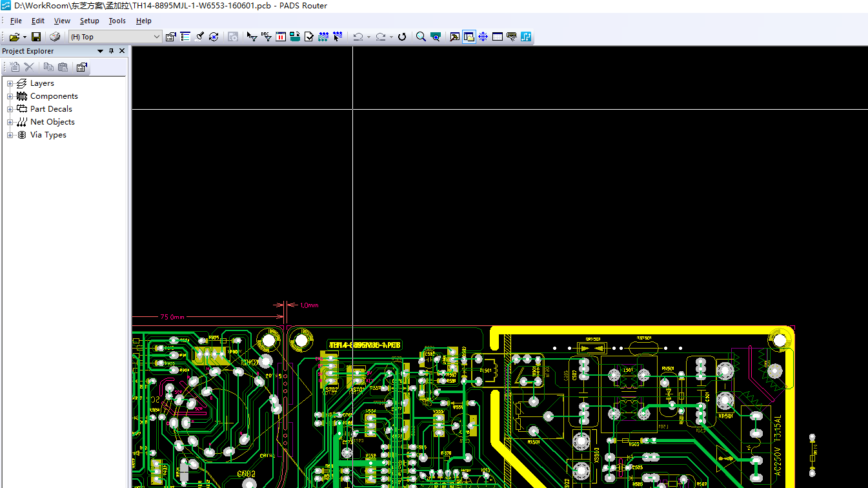Click the icon right after the teal view icon
The height and width of the screenshot is (488, 868).
455,37
